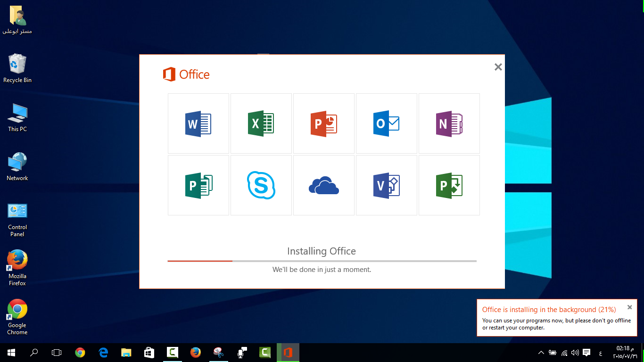Select the OneNote icon tile

pos(449,123)
